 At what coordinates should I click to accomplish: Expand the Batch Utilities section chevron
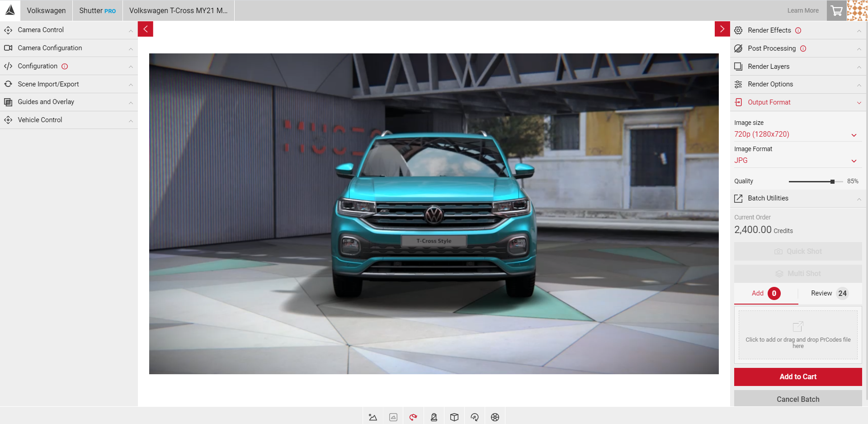(x=859, y=199)
